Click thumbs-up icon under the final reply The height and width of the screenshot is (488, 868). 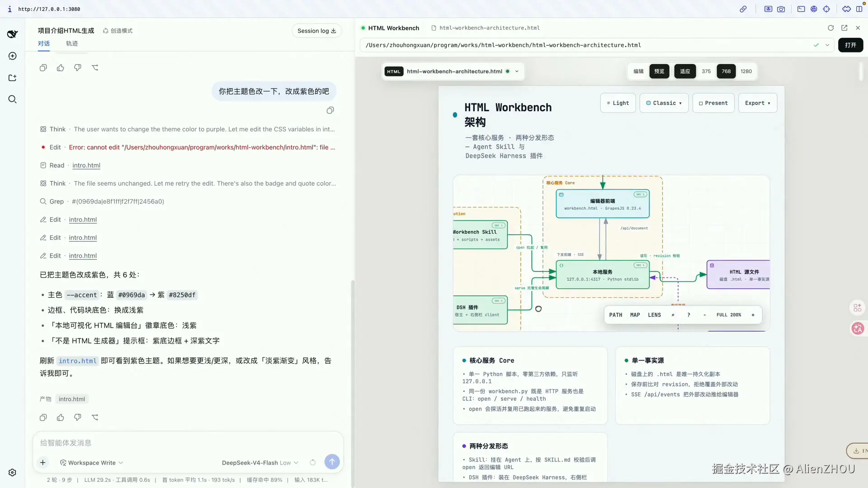pos(61,418)
